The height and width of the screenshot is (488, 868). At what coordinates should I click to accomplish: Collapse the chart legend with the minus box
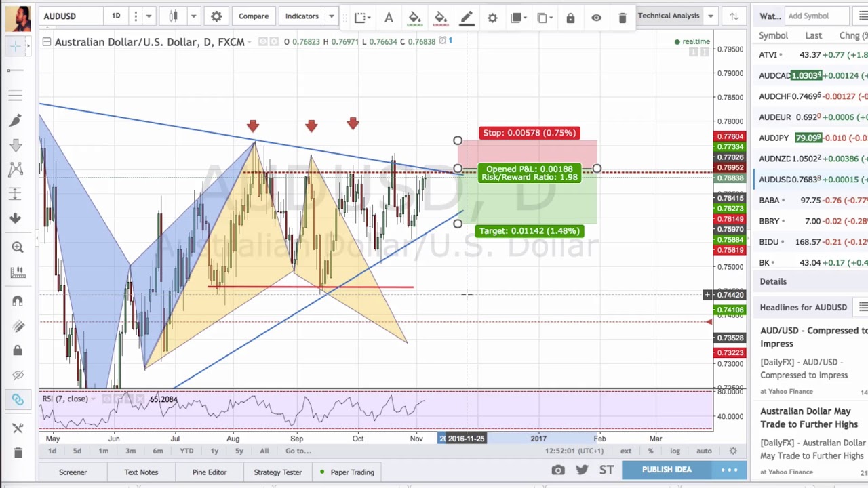click(46, 42)
